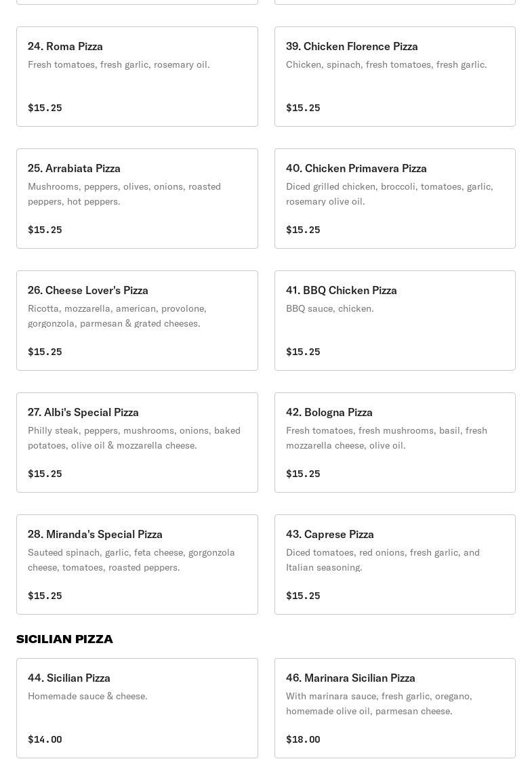Click the Caprese Pizza $15.25 price
532x759 pixels.
click(303, 596)
